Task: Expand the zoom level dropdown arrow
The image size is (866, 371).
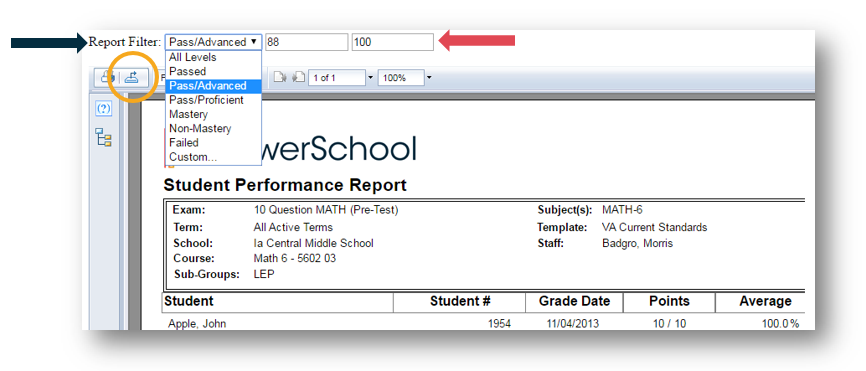Action: point(429,78)
